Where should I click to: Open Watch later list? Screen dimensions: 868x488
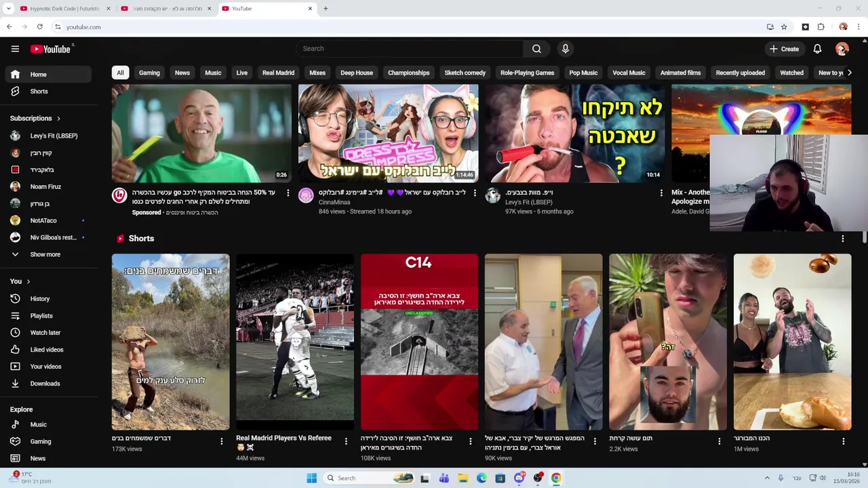(x=47, y=333)
